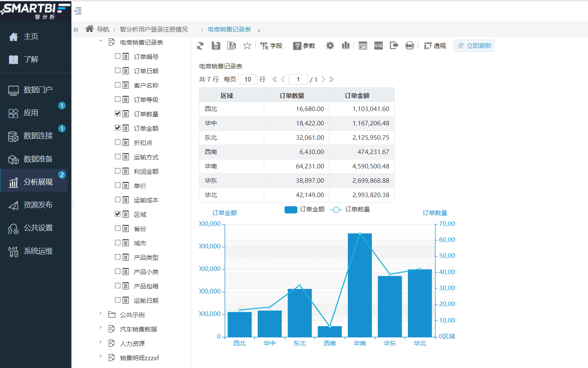588x368 pixels.
Task: Click the refresh icon in the toolbar
Action: (200, 46)
